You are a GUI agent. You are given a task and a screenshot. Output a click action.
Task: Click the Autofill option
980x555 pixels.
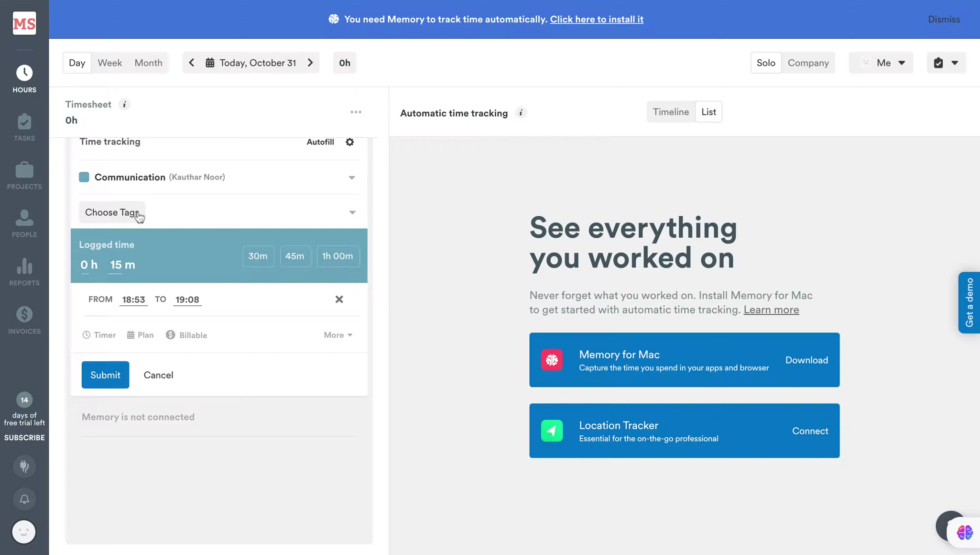tap(320, 142)
